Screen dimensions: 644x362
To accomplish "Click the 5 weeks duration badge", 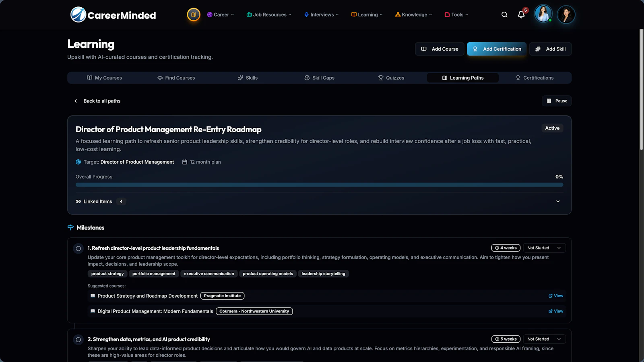I will (506, 339).
